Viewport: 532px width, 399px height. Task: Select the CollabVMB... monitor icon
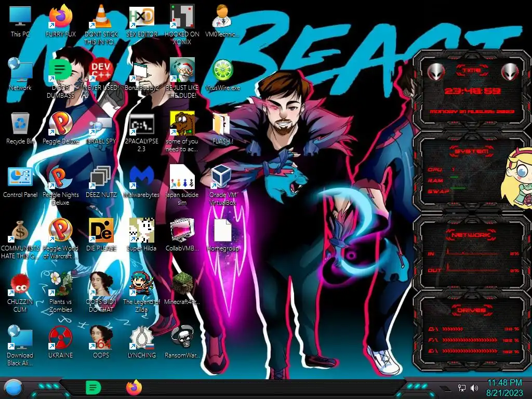coord(182,231)
